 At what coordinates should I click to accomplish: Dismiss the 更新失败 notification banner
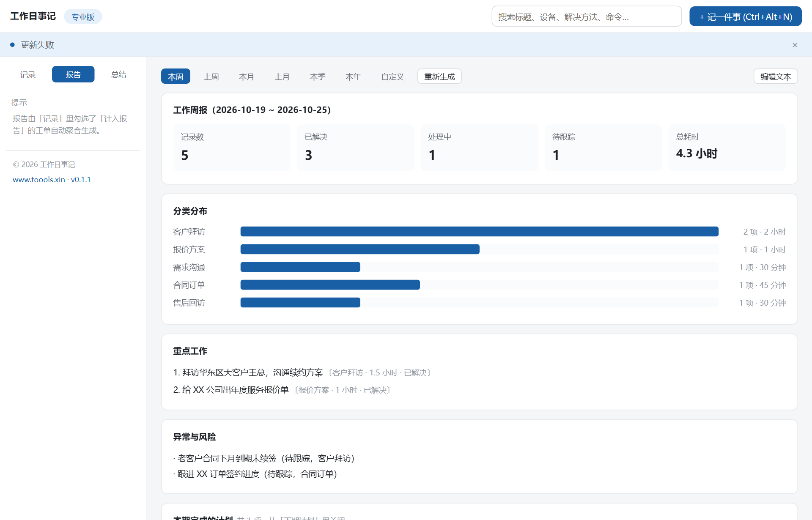point(795,45)
